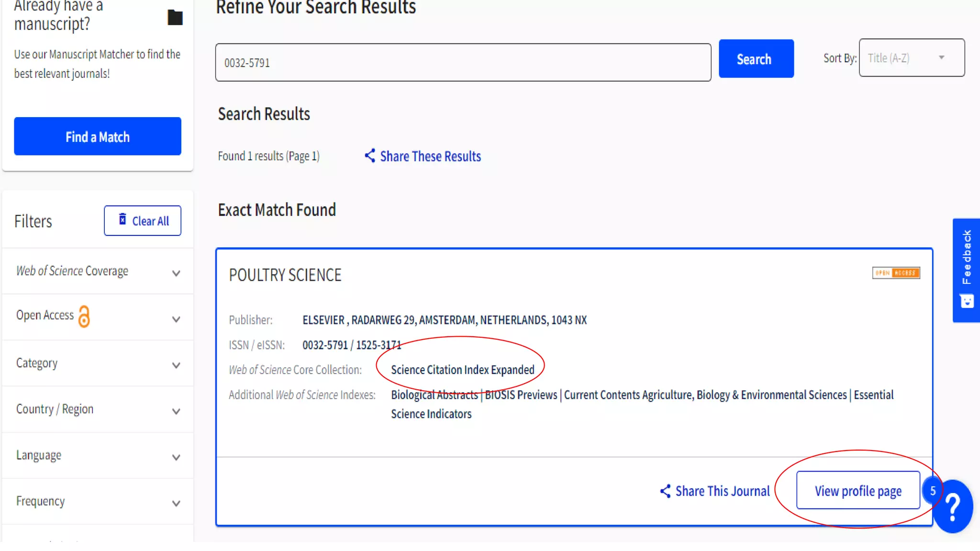Expand the Category filter chevron
Viewport: 980px width, 551px height.
pos(176,365)
